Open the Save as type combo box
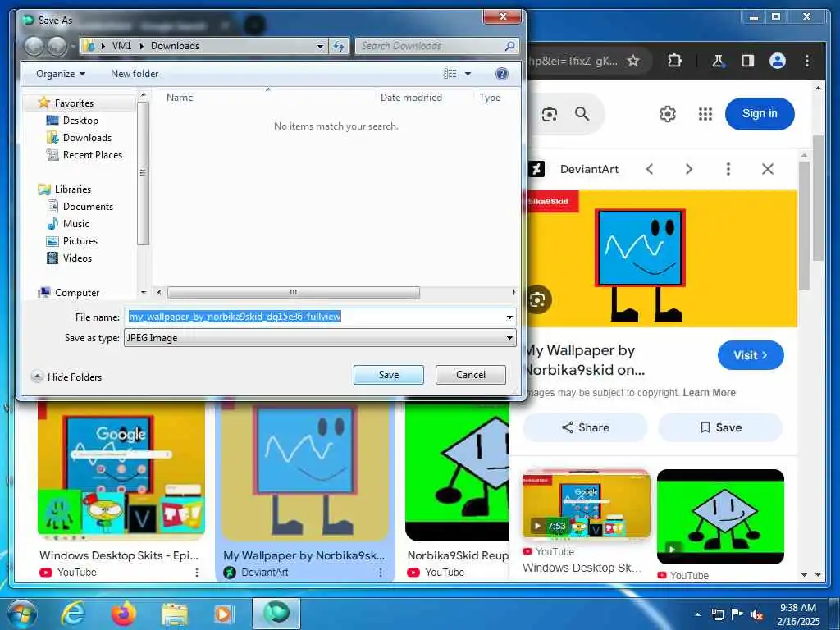Screen dimensions: 840x630 [320, 337]
